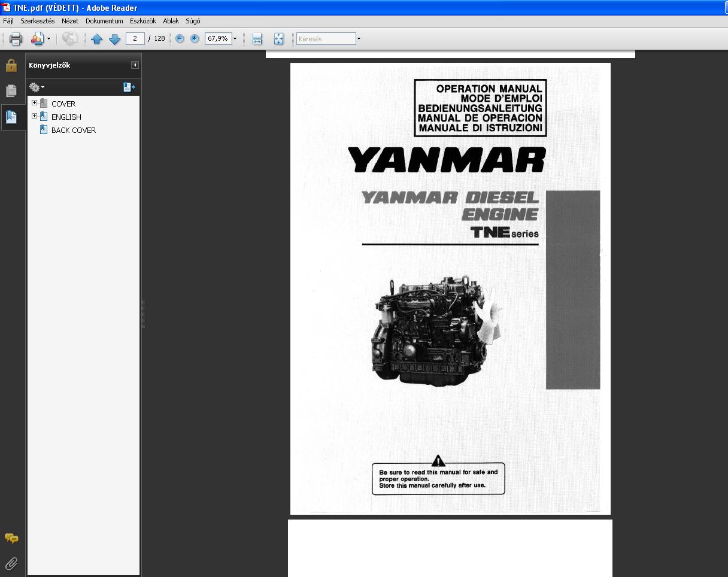Click the BACK COVER bookmark icon
This screenshot has width=728, height=577.
click(x=43, y=129)
